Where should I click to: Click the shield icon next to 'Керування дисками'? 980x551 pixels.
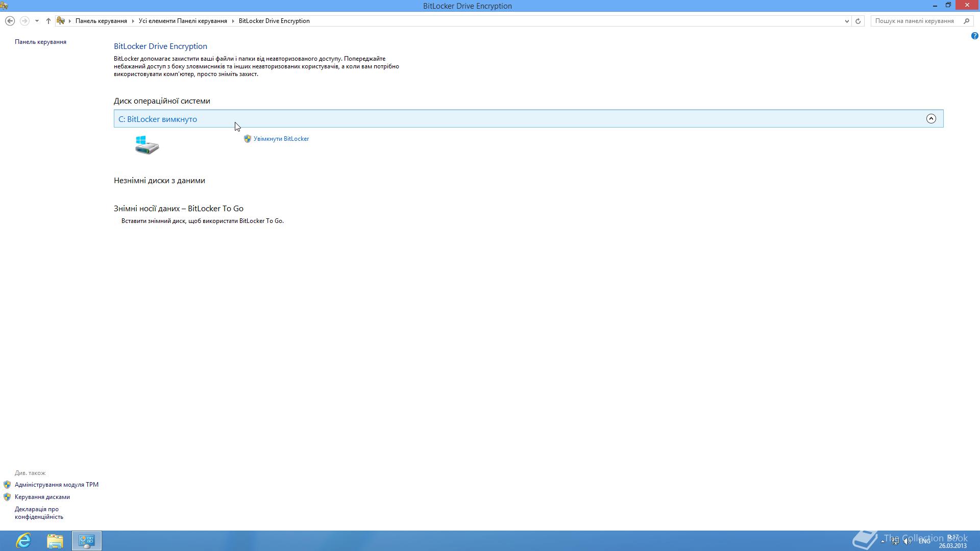click(x=7, y=497)
